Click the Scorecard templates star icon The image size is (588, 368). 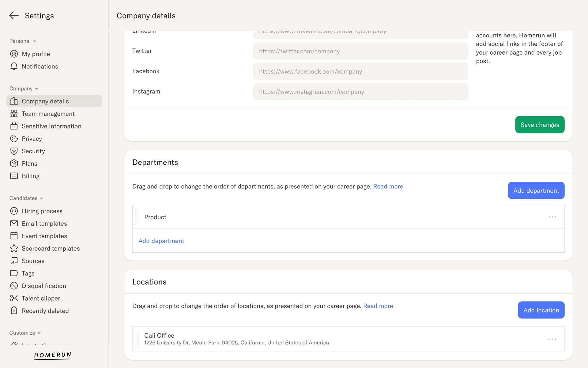point(14,248)
